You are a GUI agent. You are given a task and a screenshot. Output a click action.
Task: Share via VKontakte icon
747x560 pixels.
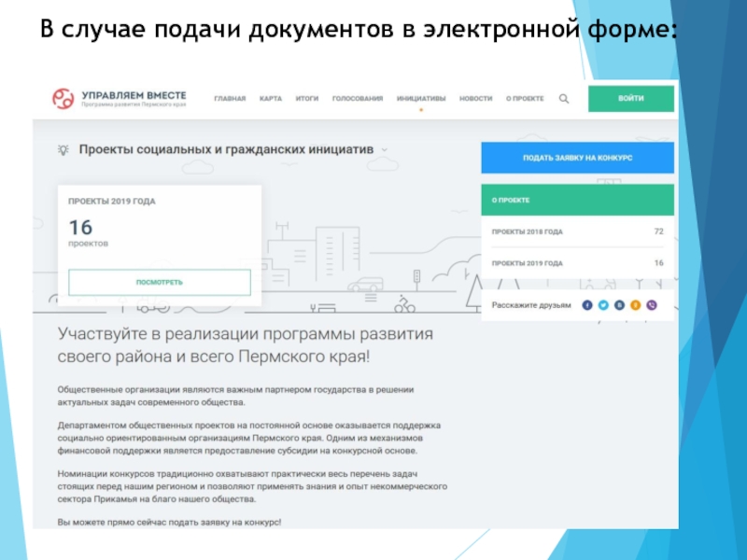point(619,305)
